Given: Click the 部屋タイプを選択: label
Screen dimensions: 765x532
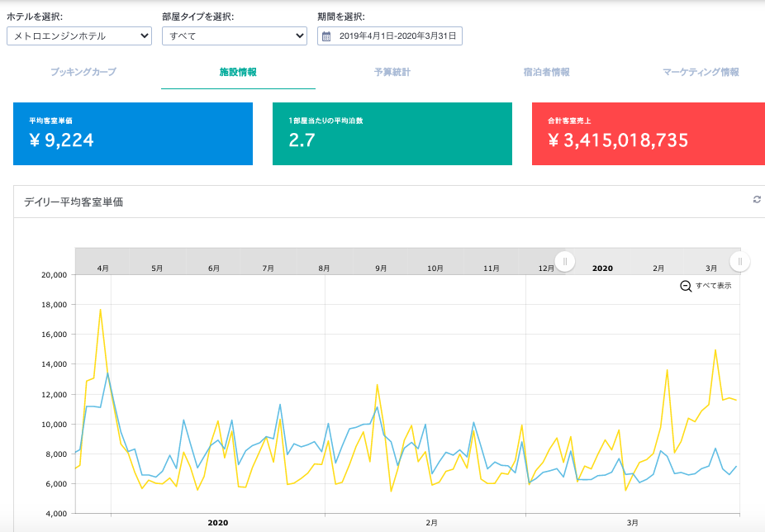Looking at the screenshot, I should (198, 17).
